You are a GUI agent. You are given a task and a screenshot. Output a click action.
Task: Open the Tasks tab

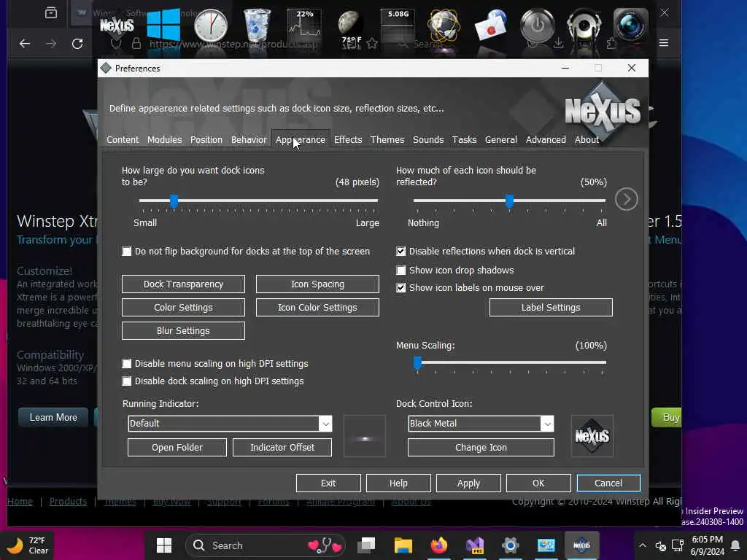[x=464, y=139]
